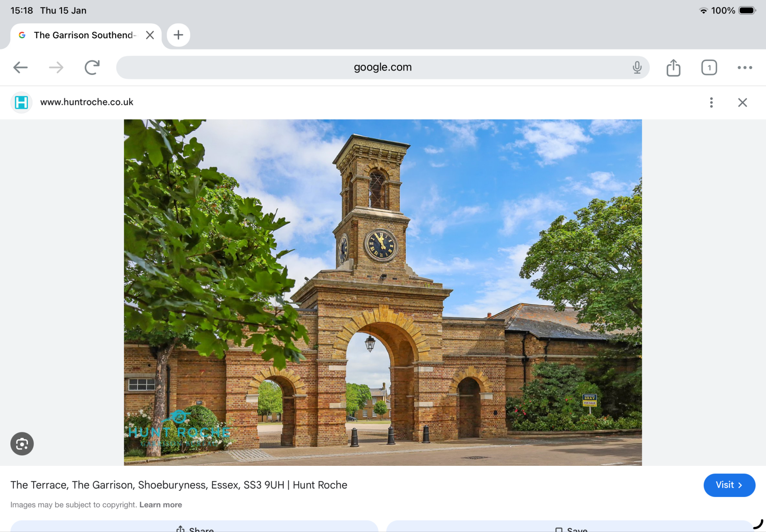Close the image preview panel
The width and height of the screenshot is (766, 532).
tap(742, 102)
